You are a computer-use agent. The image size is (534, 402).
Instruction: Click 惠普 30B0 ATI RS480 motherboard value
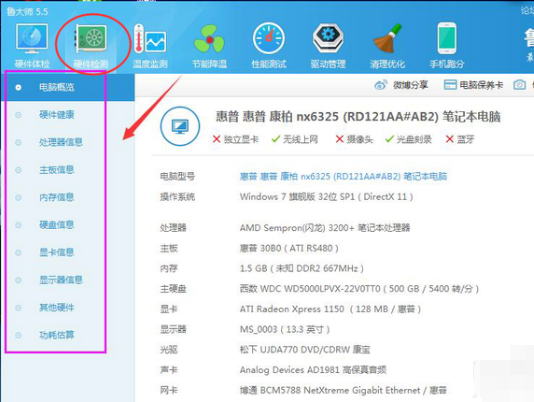[x=289, y=248]
